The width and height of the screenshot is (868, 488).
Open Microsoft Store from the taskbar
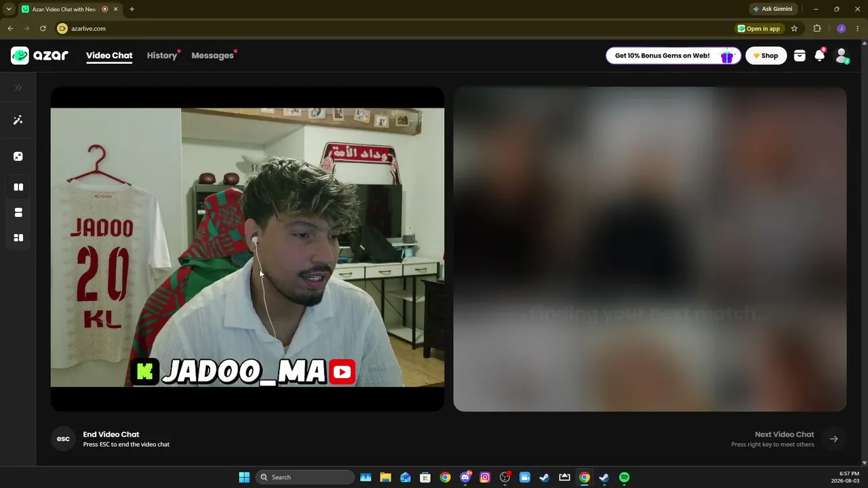click(x=425, y=477)
